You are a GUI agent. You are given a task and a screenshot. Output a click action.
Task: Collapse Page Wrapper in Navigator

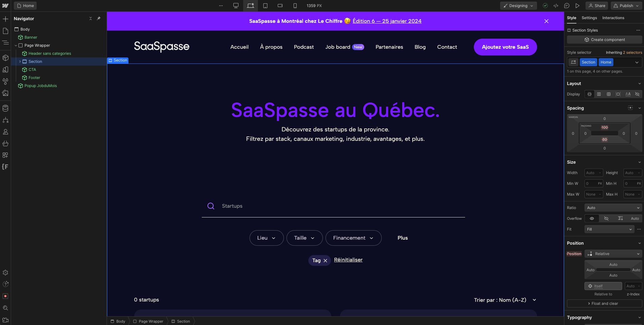[16, 45]
